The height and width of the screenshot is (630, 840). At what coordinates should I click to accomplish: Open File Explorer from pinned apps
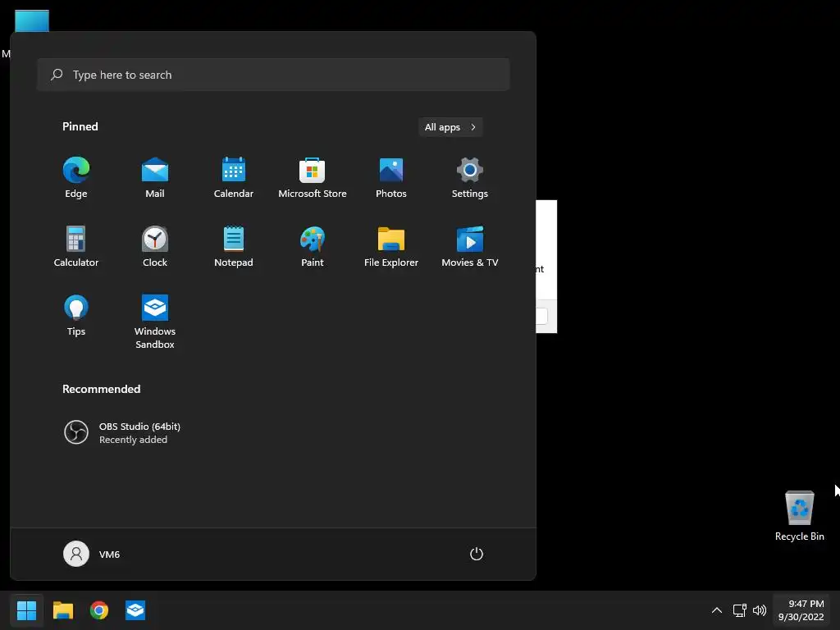[391, 246]
